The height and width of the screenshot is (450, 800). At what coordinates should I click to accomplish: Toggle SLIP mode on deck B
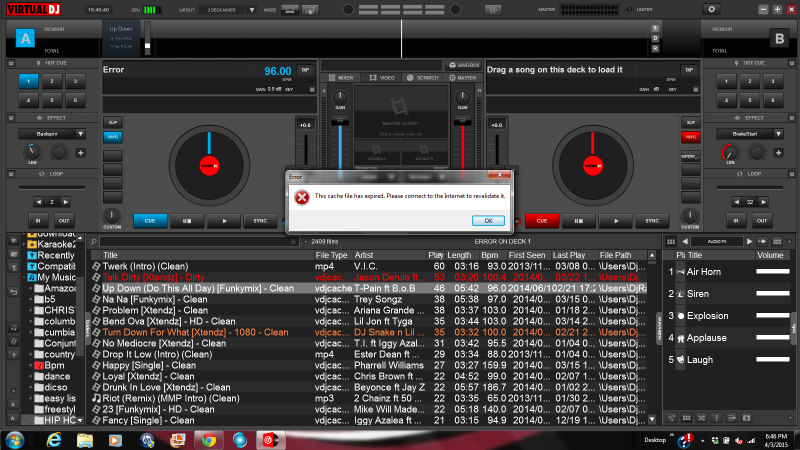690,122
